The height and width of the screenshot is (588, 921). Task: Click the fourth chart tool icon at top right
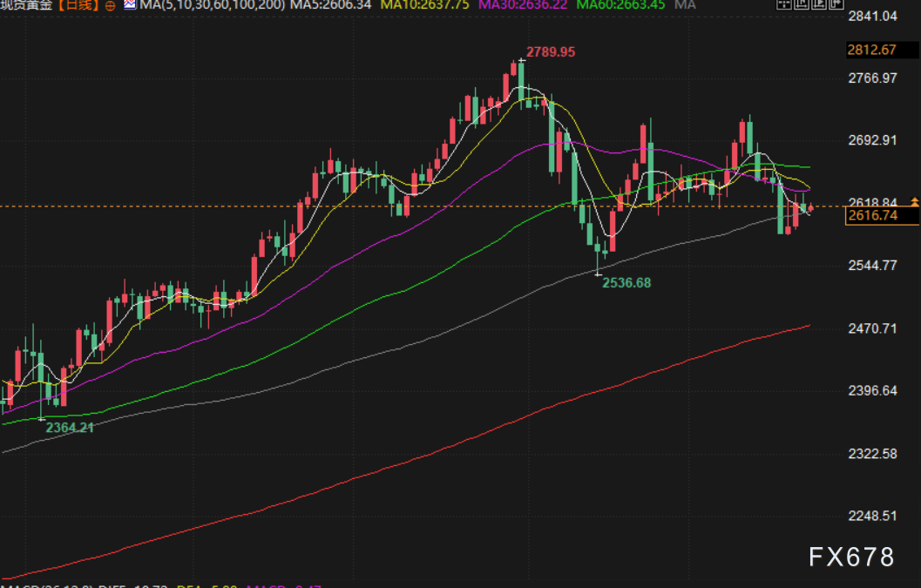836,4
